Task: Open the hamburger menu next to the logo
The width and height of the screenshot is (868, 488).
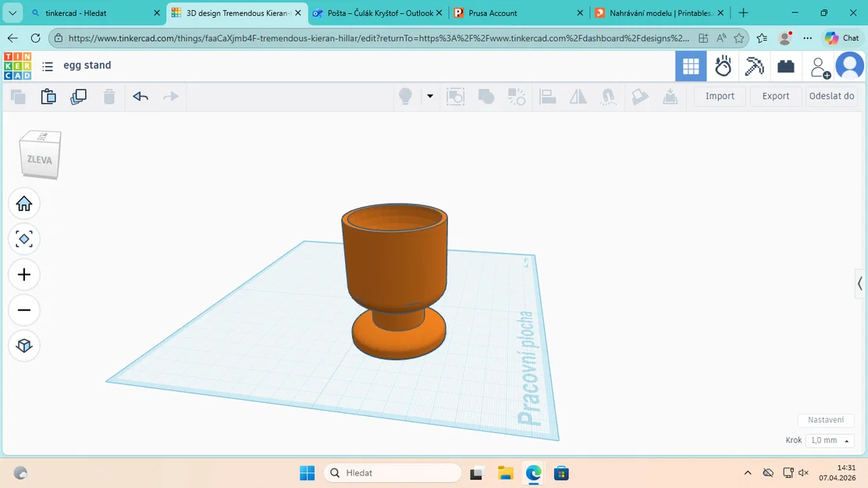Action: [x=47, y=66]
